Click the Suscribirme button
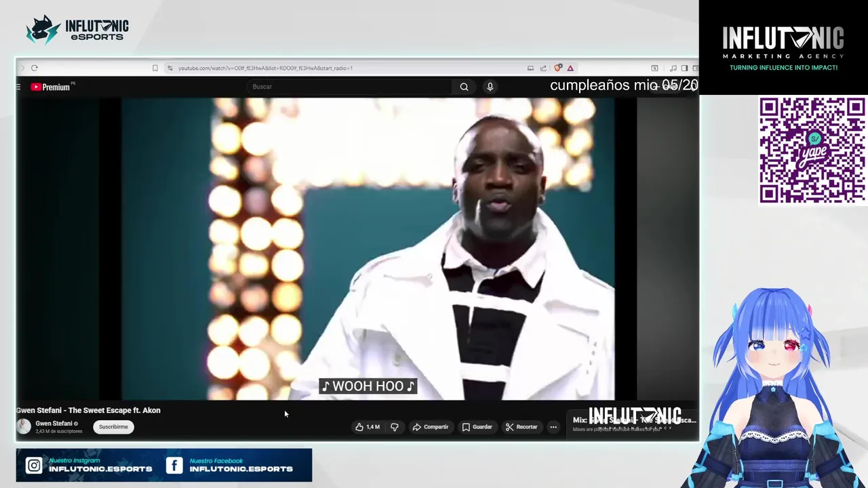This screenshot has width=868, height=488. point(113,427)
